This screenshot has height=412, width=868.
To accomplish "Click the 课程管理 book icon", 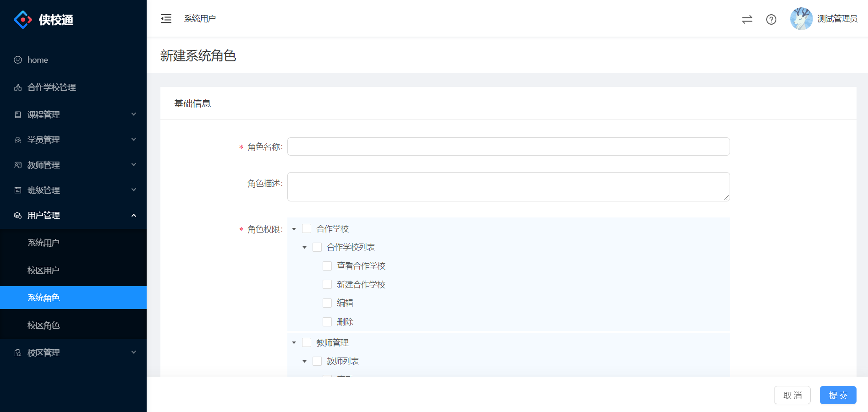I will 18,114.
